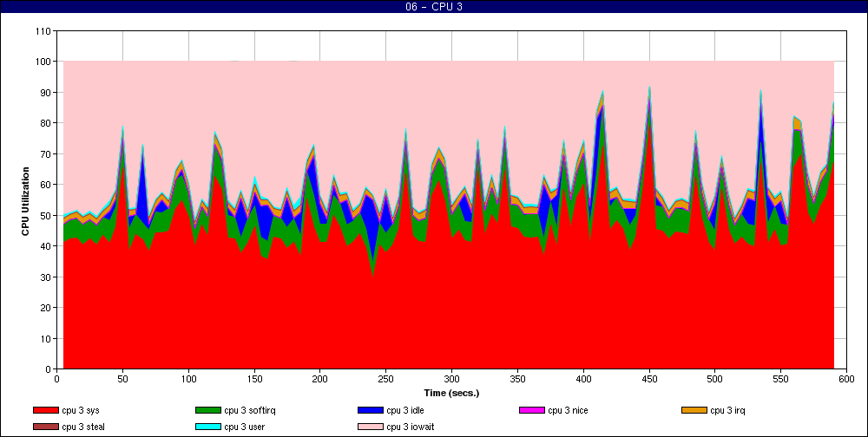Click the 'CPU Utilization' y-axis label
Viewport: 868px width, 437px height.
coord(25,199)
